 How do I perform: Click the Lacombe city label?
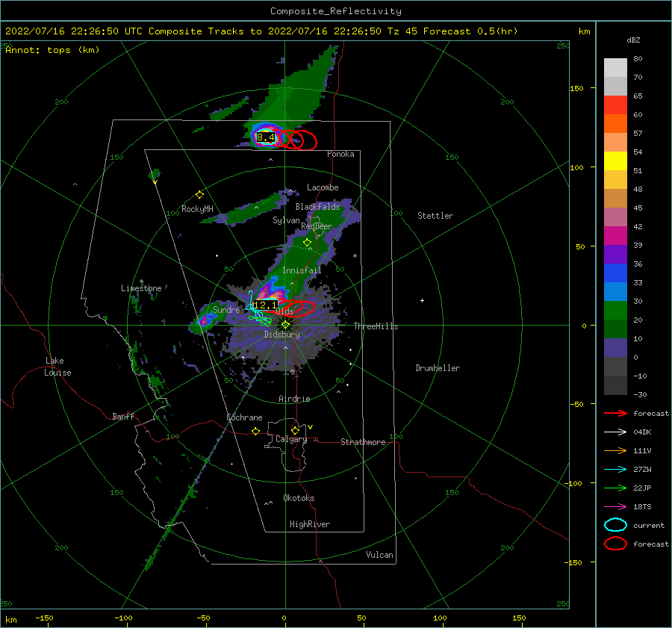pyautogui.click(x=323, y=187)
